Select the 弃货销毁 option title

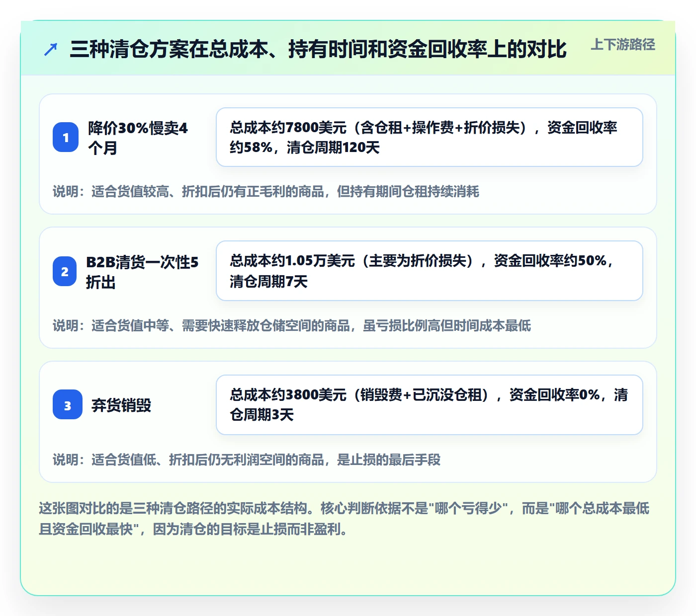click(121, 405)
